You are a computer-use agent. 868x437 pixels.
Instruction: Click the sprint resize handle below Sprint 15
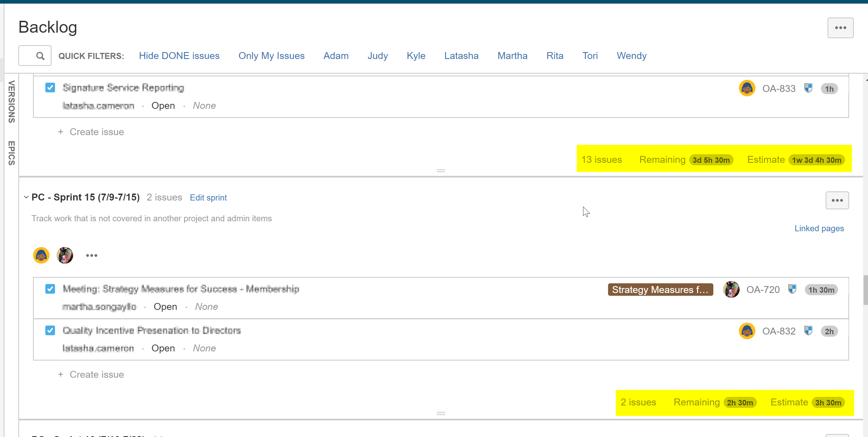[441, 413]
